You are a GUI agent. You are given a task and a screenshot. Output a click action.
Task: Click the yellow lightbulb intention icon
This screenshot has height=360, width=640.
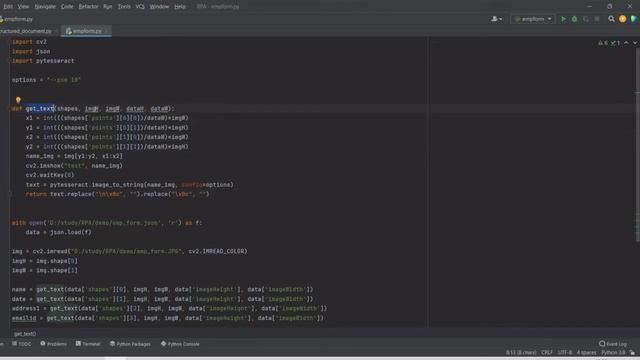(x=18, y=100)
